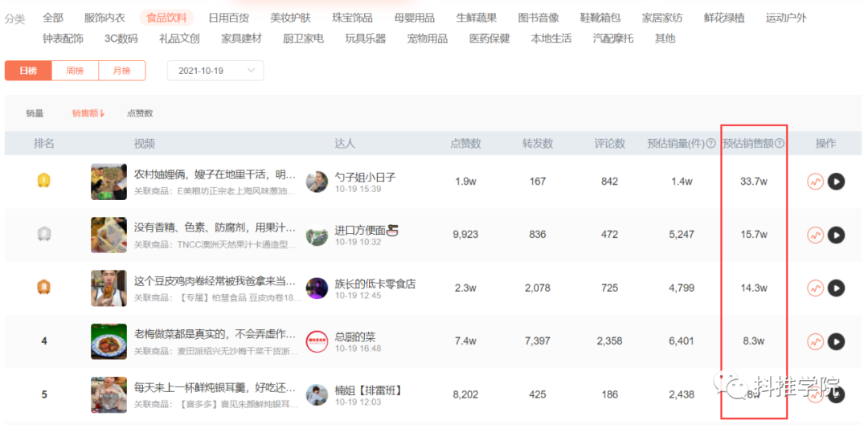This screenshot has width=868, height=425.
Task: Sort list by 销售额
Action: [x=88, y=113]
